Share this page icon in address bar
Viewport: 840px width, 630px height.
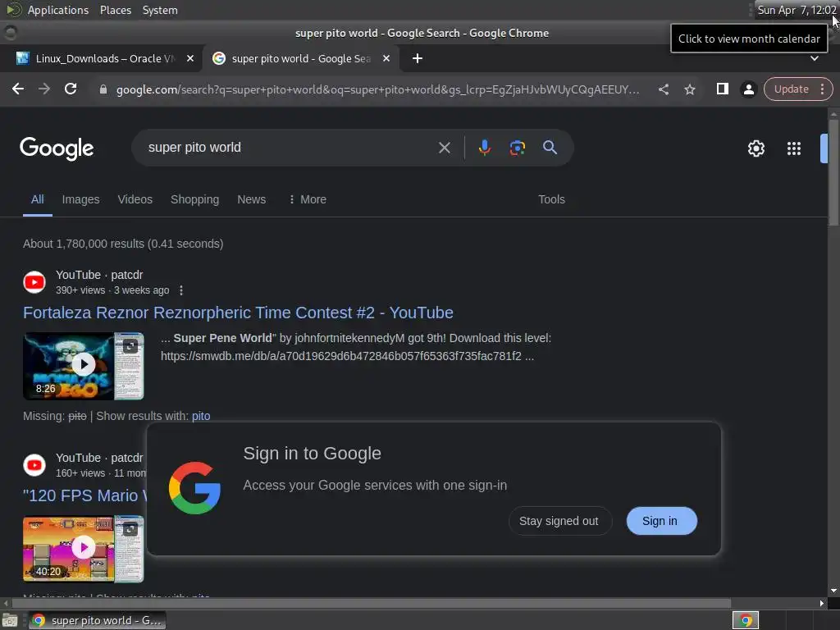pos(663,89)
